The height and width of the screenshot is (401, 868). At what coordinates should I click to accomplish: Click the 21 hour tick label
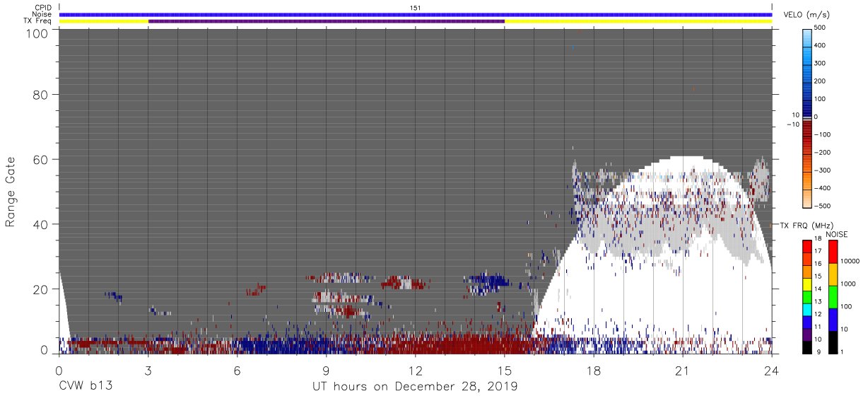pyautogui.click(x=682, y=371)
